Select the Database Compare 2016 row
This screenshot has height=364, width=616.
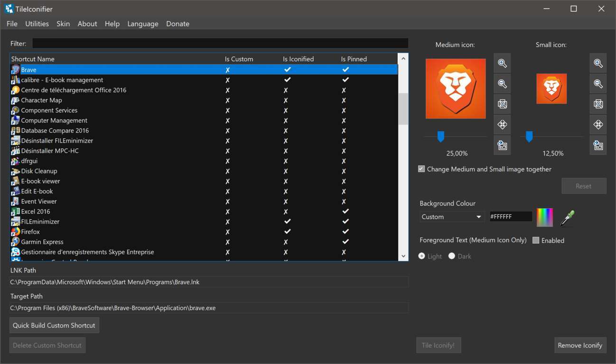click(204, 130)
